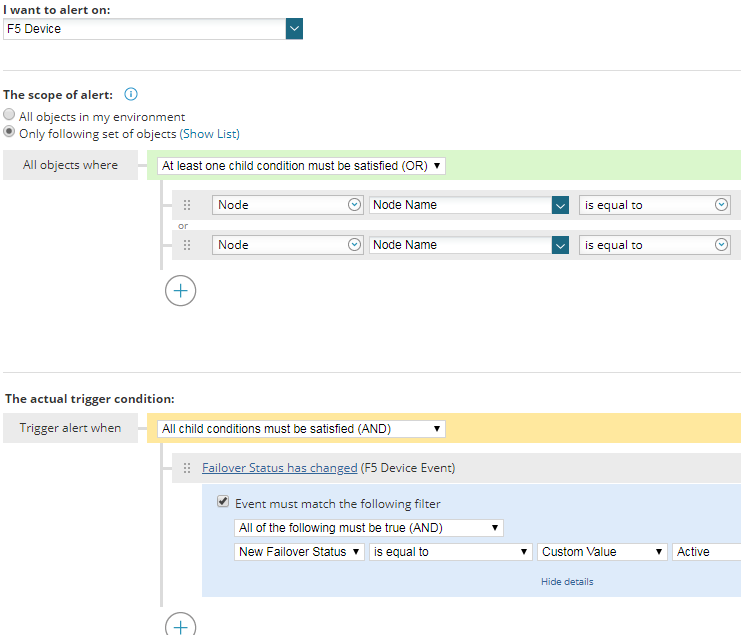Open first row is equal to dropdown
The image size is (741, 635).
(655, 205)
